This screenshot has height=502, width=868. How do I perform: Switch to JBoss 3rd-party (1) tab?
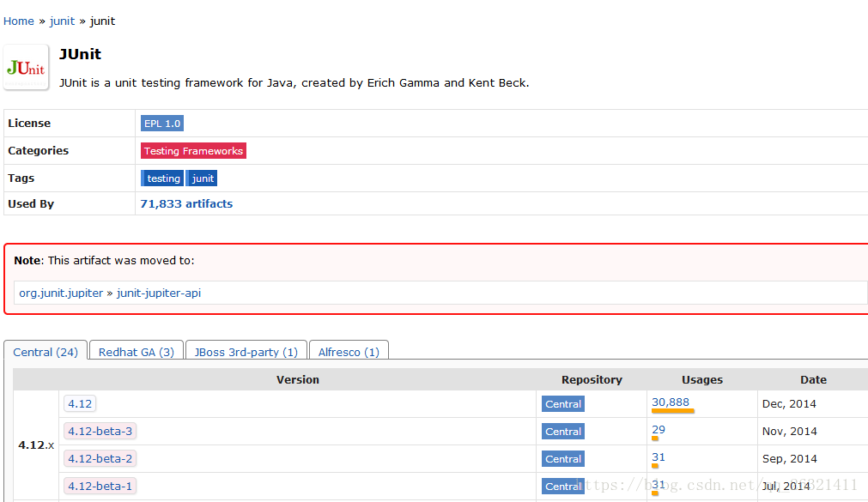coord(246,352)
